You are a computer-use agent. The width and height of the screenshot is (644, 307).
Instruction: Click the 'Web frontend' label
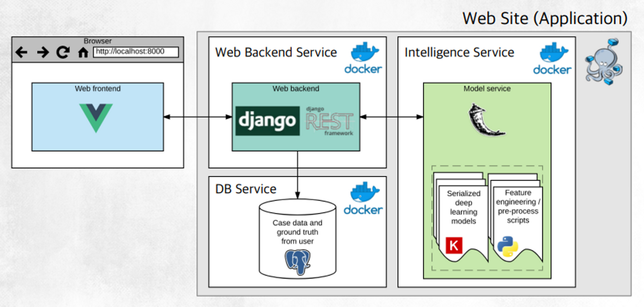pos(98,89)
